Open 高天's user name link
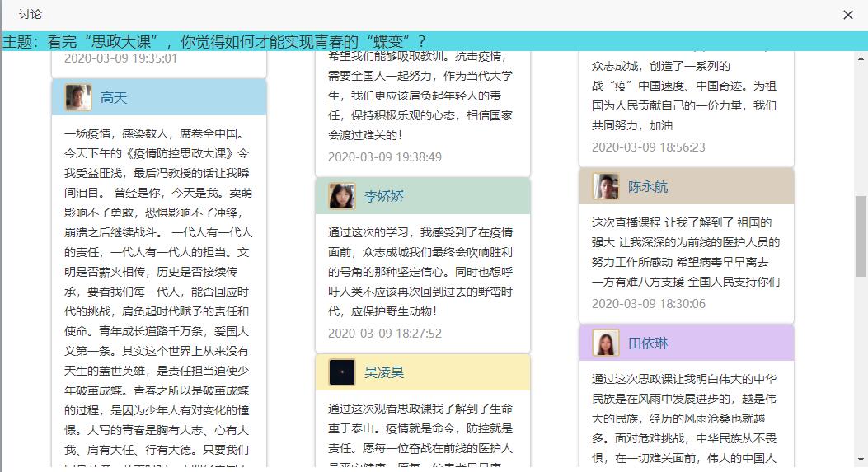Viewport: 868px width, 472px height. [x=114, y=98]
